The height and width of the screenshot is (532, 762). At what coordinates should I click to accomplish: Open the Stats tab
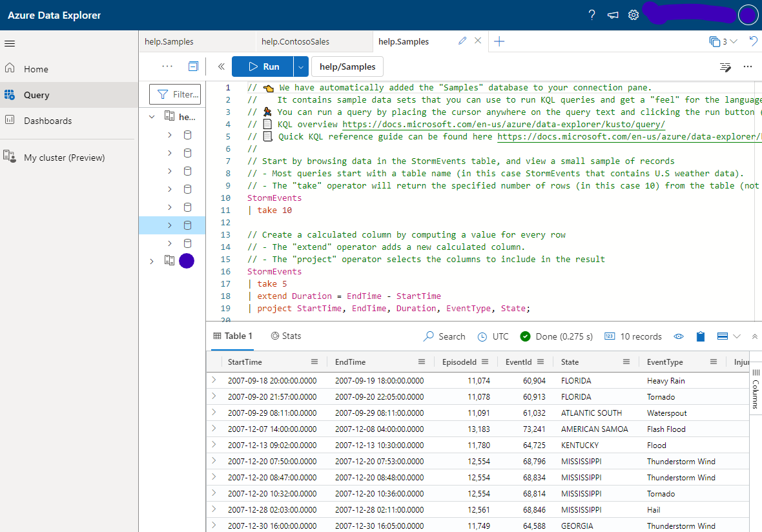pyautogui.click(x=285, y=336)
